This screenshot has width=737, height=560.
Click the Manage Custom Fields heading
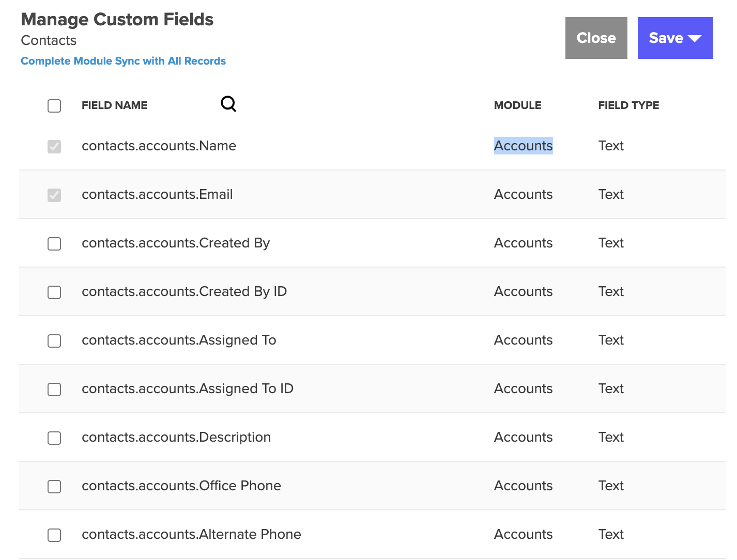(x=117, y=19)
